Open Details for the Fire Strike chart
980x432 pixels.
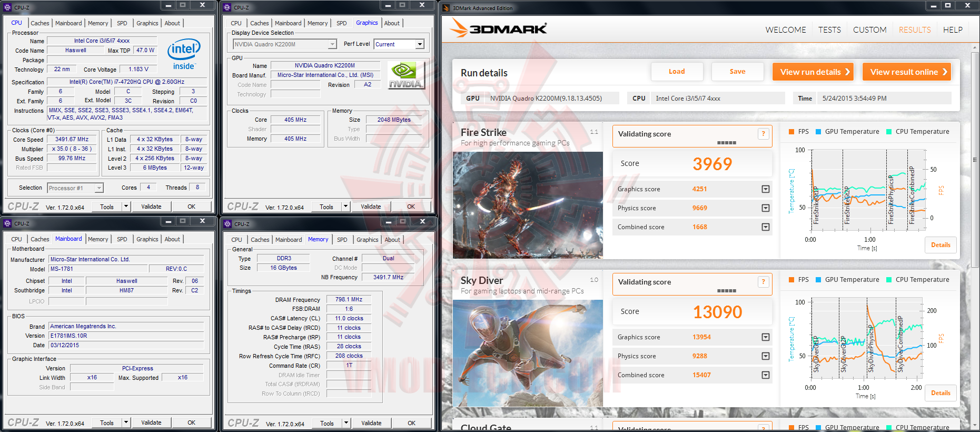941,245
